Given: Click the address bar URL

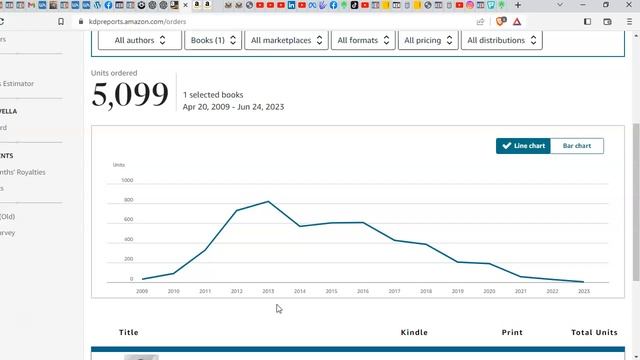Looking at the screenshot, I should [137, 22].
